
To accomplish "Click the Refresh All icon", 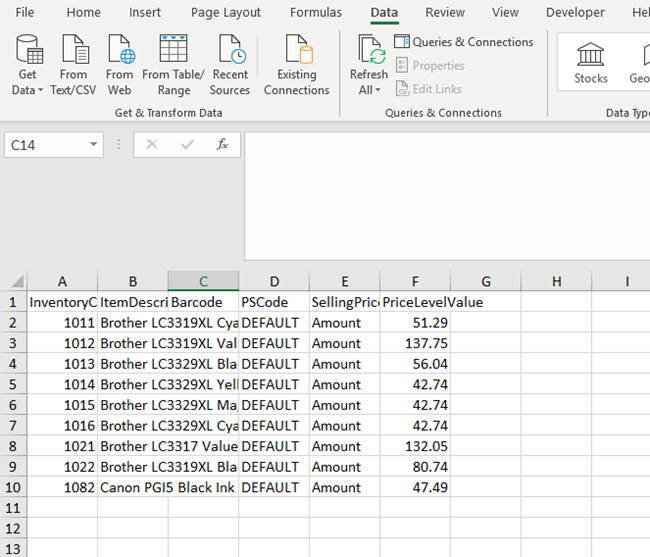I will tap(369, 51).
